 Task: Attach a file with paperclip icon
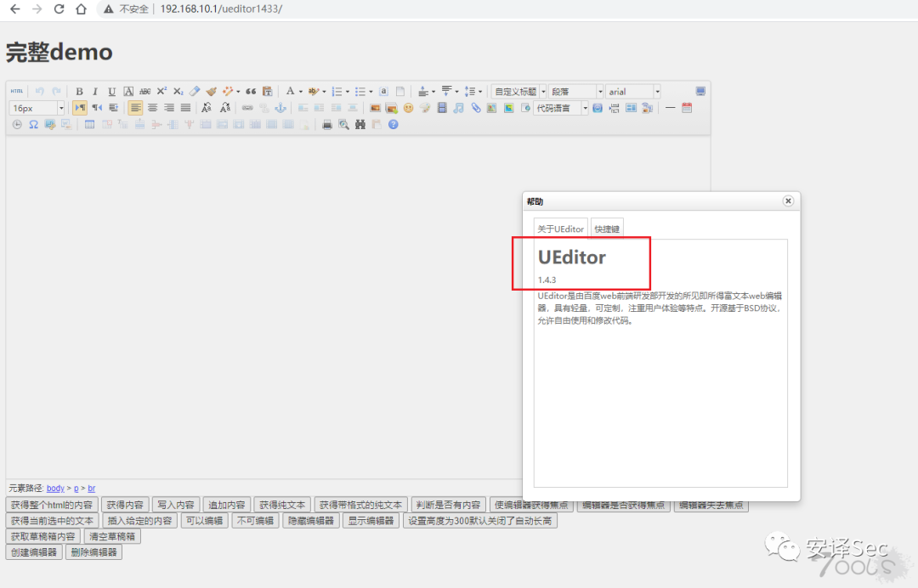click(475, 108)
